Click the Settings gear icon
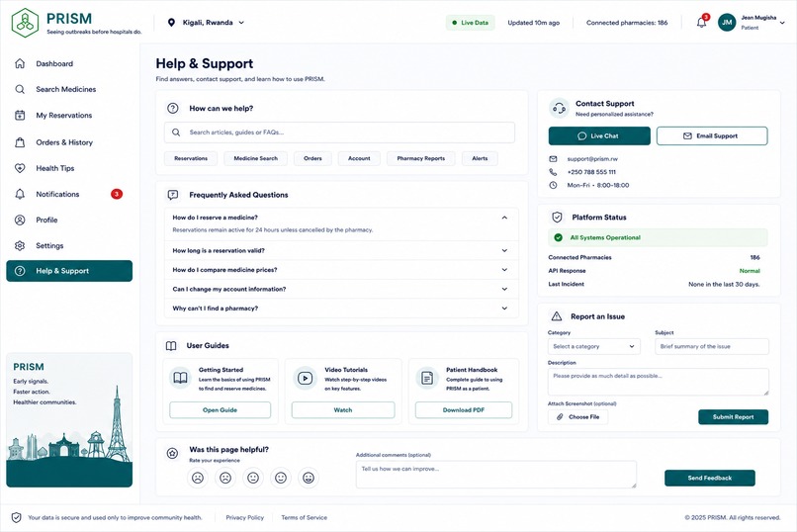The width and height of the screenshot is (797, 532). pyautogui.click(x=20, y=245)
